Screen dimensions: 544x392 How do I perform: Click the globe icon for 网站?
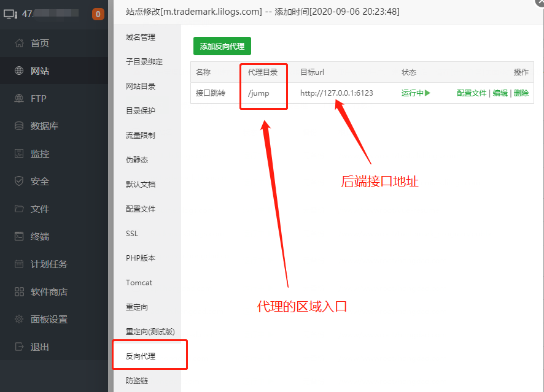(x=19, y=71)
